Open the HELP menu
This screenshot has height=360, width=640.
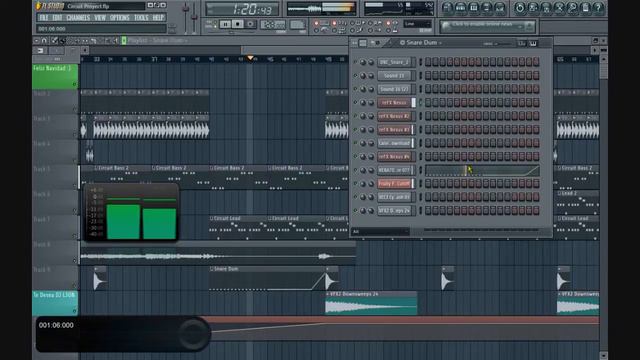[x=158, y=18]
